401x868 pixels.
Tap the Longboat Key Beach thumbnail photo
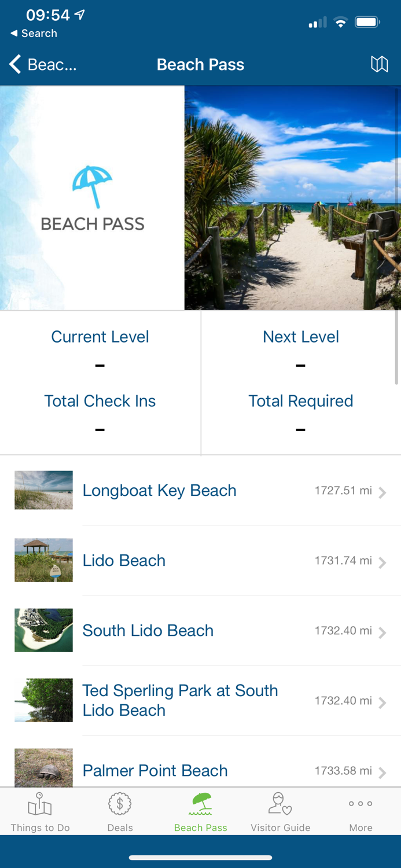click(43, 490)
